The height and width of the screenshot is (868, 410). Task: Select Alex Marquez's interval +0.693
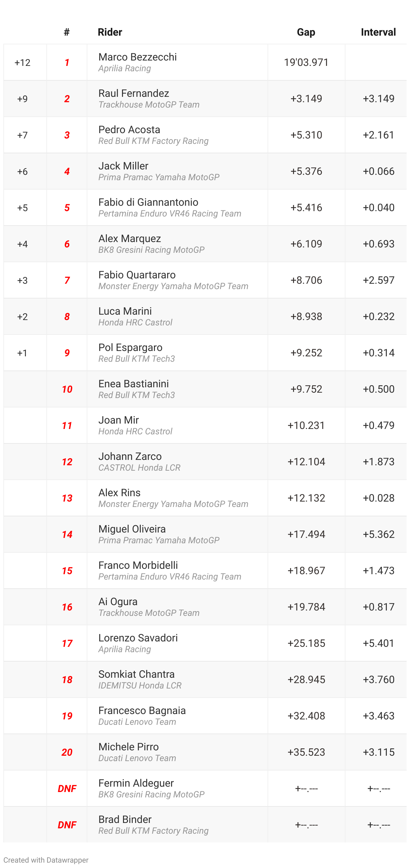[378, 244]
